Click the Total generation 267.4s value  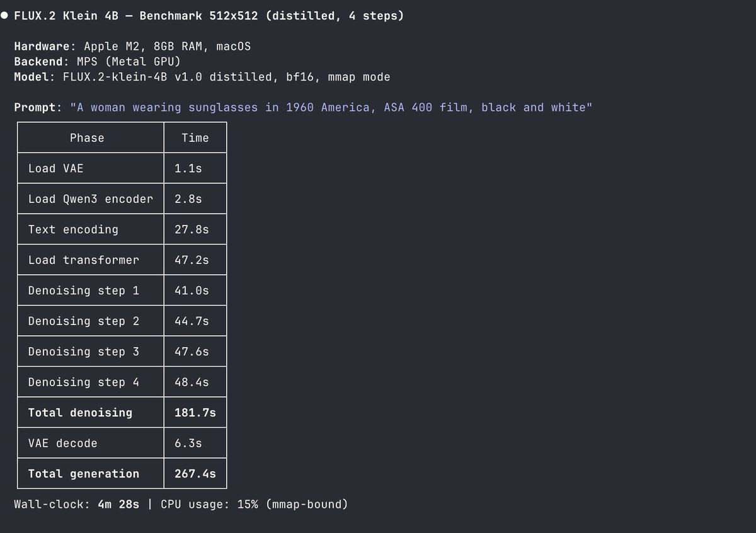195,474
